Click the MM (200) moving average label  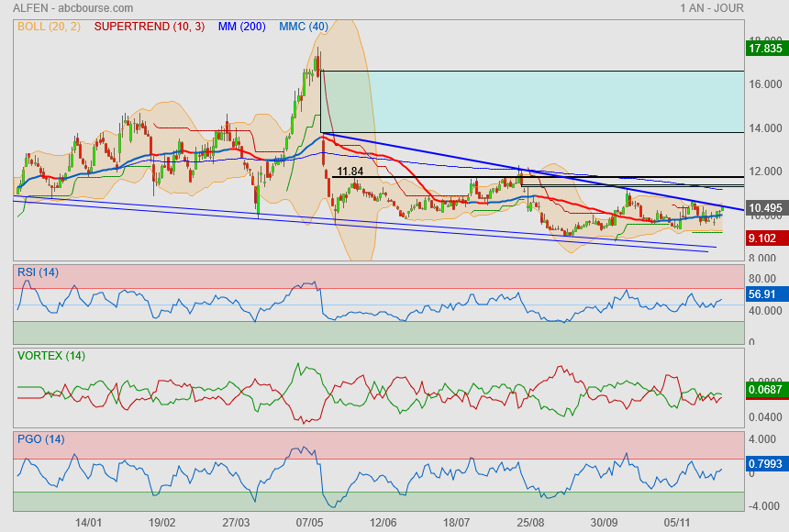pyautogui.click(x=241, y=27)
